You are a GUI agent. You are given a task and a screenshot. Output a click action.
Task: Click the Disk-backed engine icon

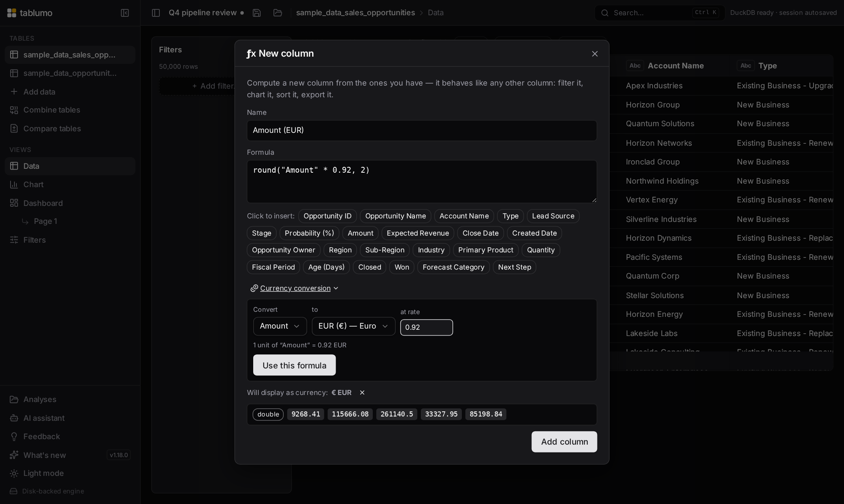tap(14, 491)
